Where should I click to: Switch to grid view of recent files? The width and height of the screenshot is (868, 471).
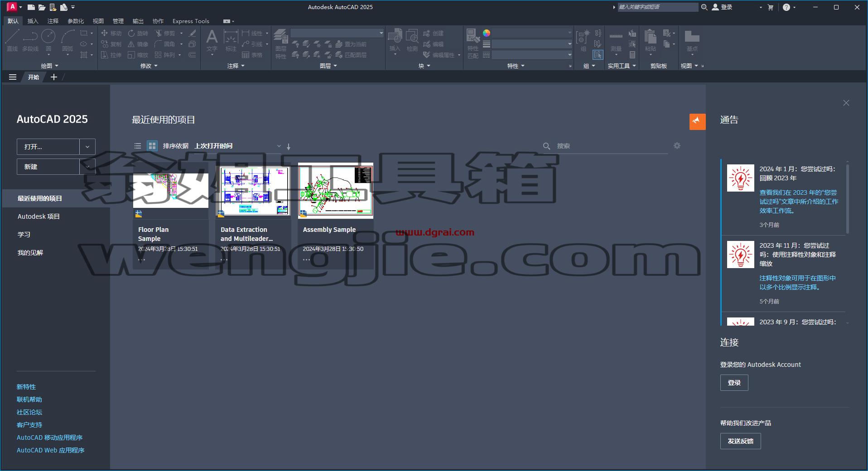(152, 146)
